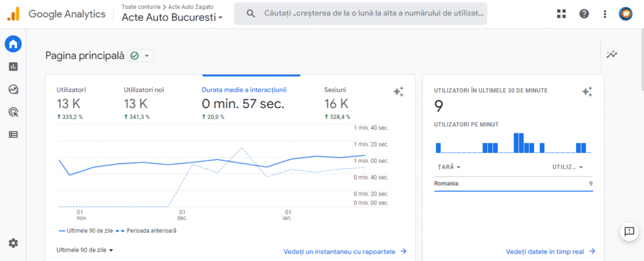This screenshot has height=261, width=644.
Task: Click Vedeți un instantaneu cu rapoartele link
Action: coord(345,251)
